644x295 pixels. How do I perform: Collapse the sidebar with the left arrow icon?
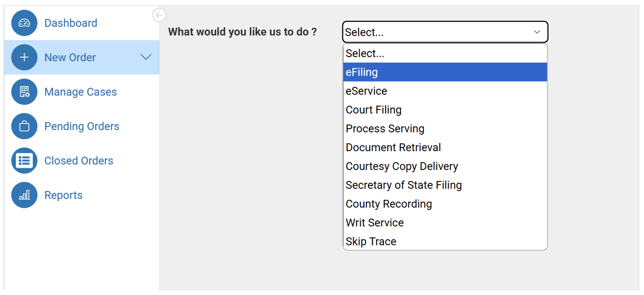coord(159,15)
